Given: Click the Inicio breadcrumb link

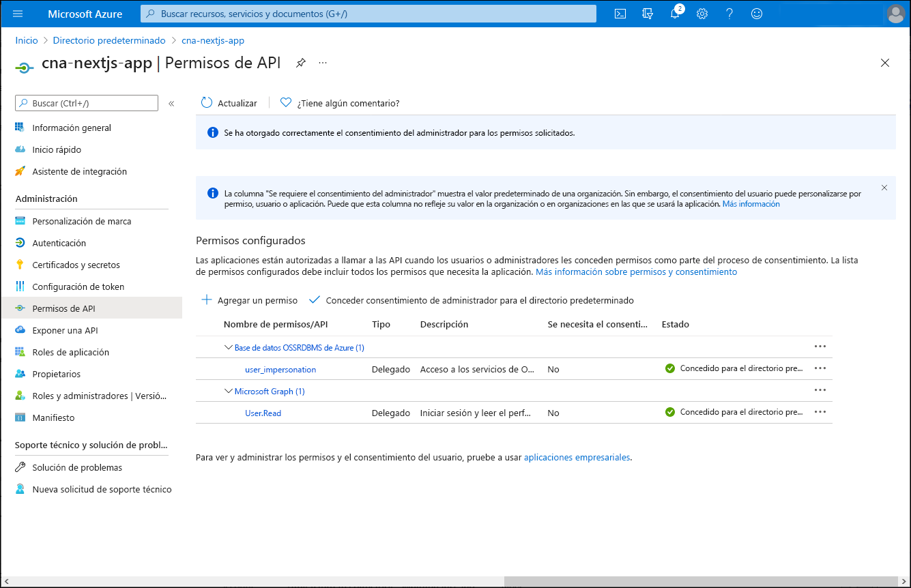Looking at the screenshot, I should click(x=27, y=40).
